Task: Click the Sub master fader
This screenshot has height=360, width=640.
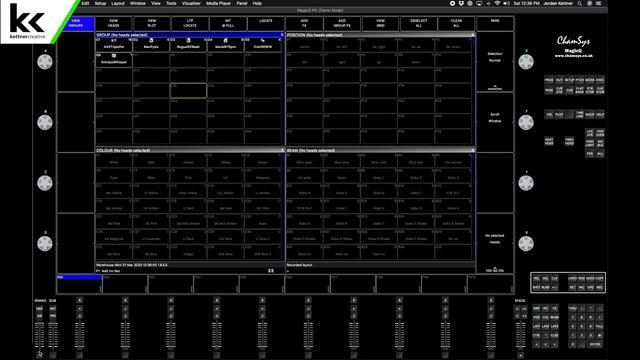Action: pos(53,336)
